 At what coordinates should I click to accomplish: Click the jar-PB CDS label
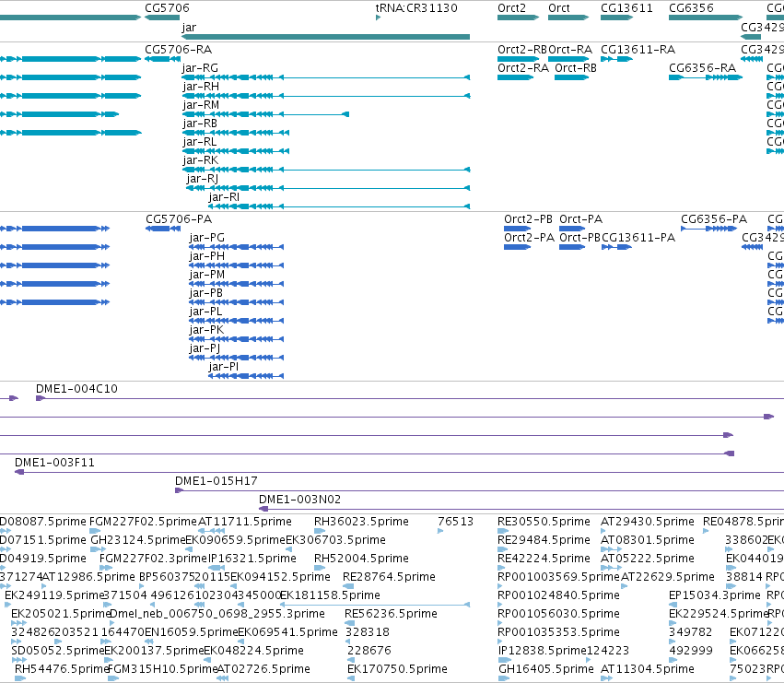[x=205, y=293]
